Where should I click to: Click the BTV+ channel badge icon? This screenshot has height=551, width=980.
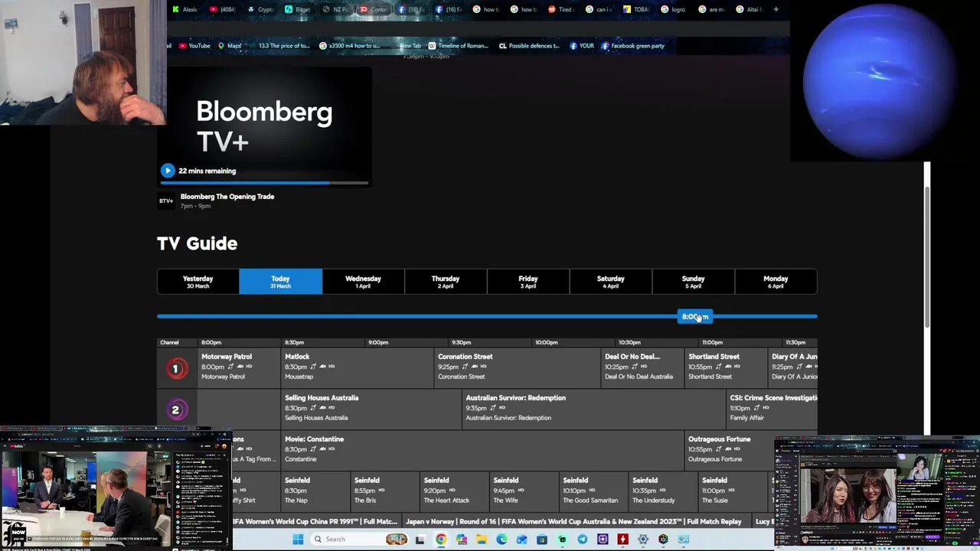(166, 201)
